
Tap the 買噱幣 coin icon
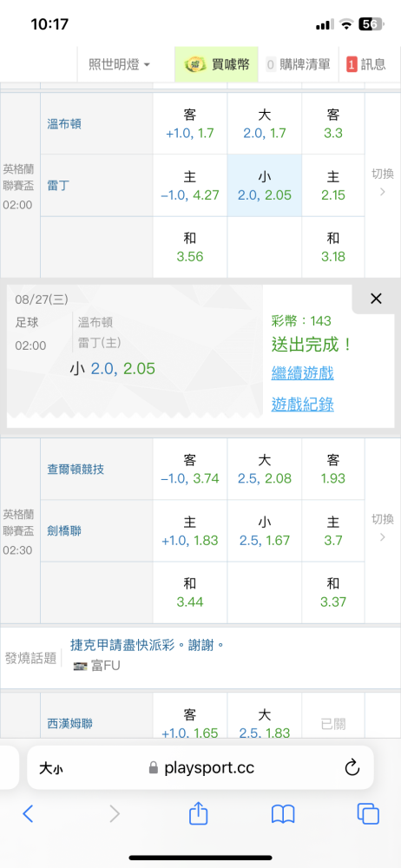(x=195, y=64)
